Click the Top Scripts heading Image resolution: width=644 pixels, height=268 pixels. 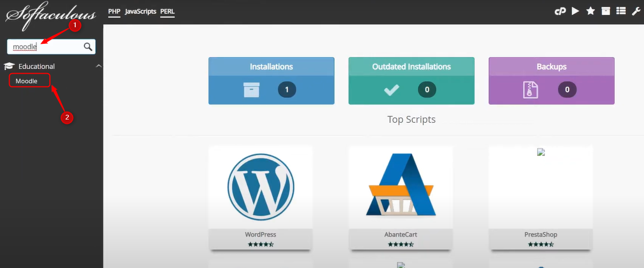pyautogui.click(x=411, y=120)
